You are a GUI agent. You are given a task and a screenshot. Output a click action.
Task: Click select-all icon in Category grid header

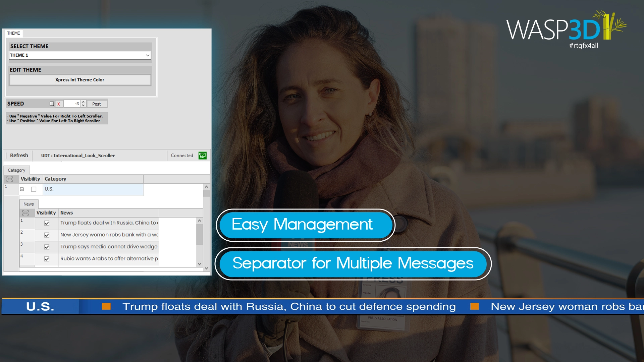pos(10,179)
